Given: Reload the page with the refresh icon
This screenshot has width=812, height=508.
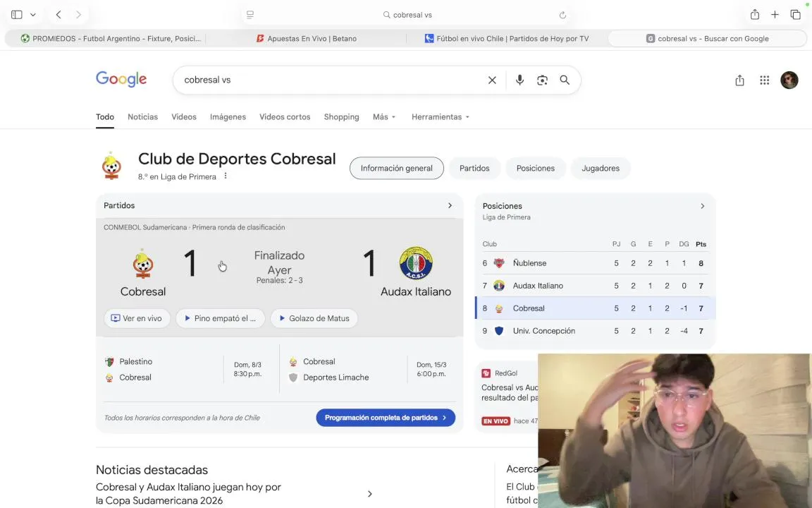Looking at the screenshot, I should pyautogui.click(x=562, y=15).
